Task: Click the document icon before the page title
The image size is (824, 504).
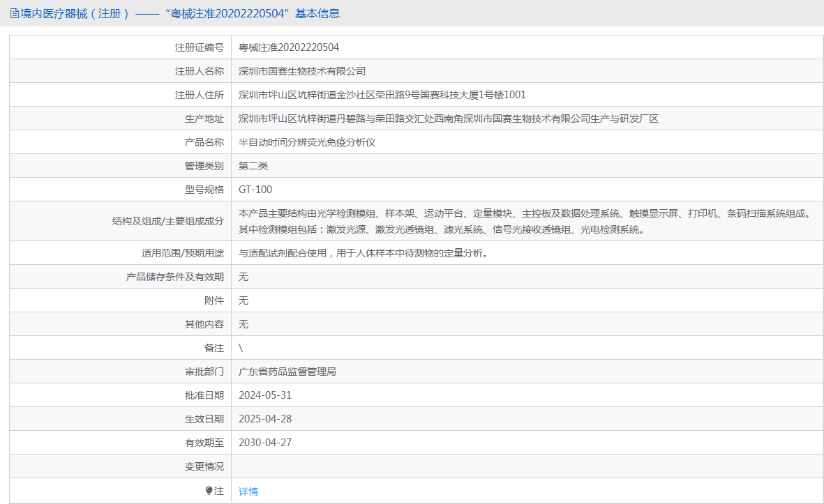Action: pyautogui.click(x=14, y=14)
